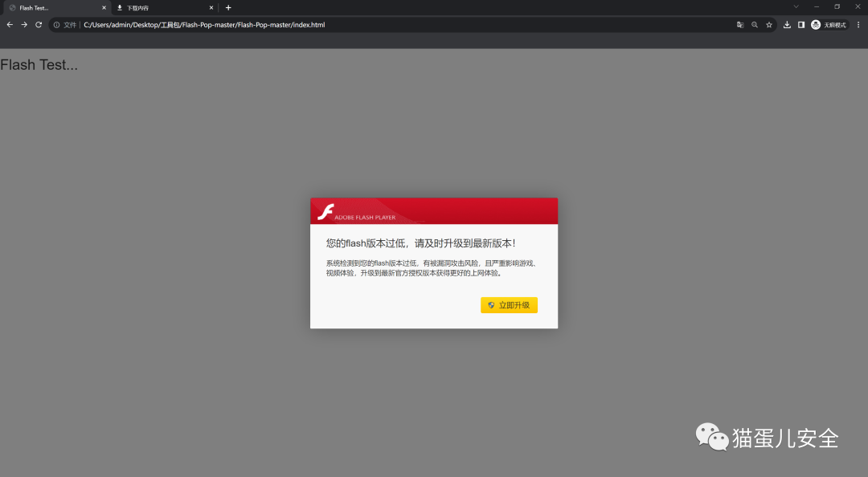Click the Adobe Flash Player logo
Screen dimensions: 868x477
pos(357,212)
